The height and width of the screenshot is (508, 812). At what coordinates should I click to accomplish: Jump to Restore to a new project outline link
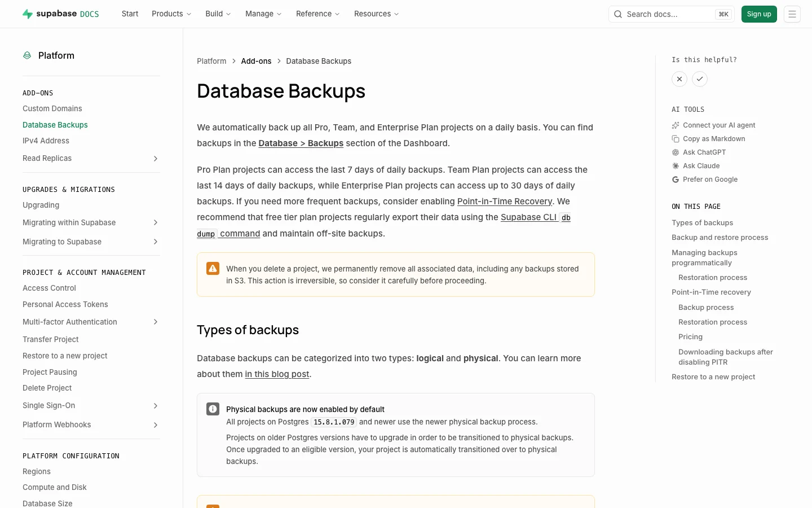tap(713, 377)
